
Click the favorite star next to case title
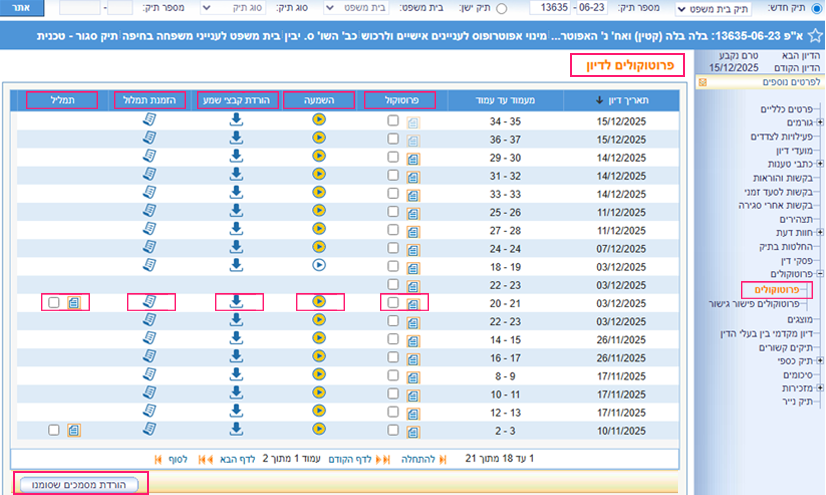815,36
